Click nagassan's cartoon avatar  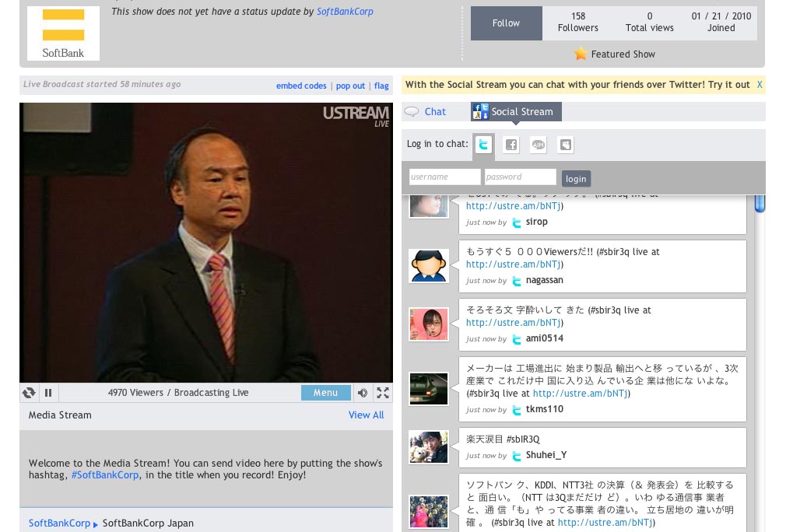click(429, 266)
